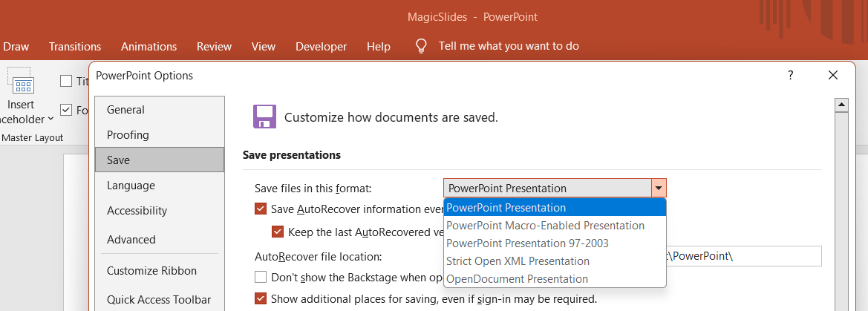The height and width of the screenshot is (311, 868).
Task: Open the Customize Ribbon section
Action: pos(151,270)
